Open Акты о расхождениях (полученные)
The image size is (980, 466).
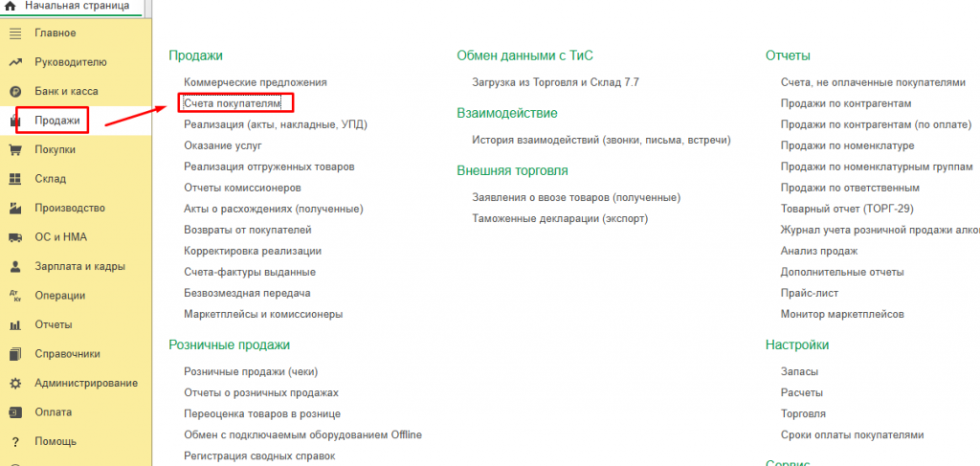274,209
